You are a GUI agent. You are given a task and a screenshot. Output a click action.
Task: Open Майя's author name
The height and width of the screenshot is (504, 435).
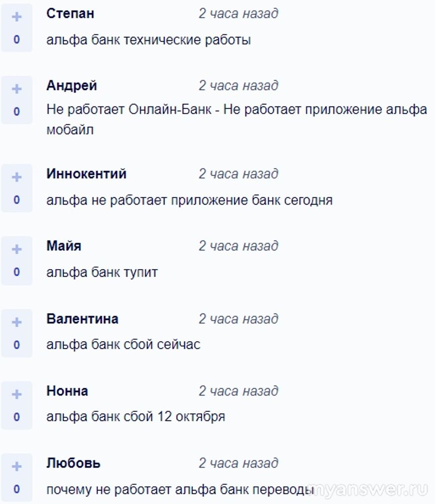[63, 246]
